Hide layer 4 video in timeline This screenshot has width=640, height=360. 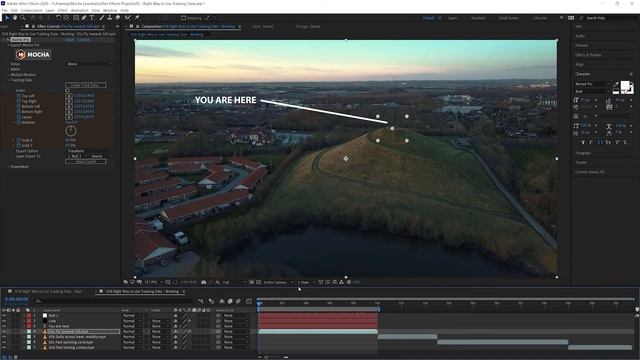tap(4, 331)
